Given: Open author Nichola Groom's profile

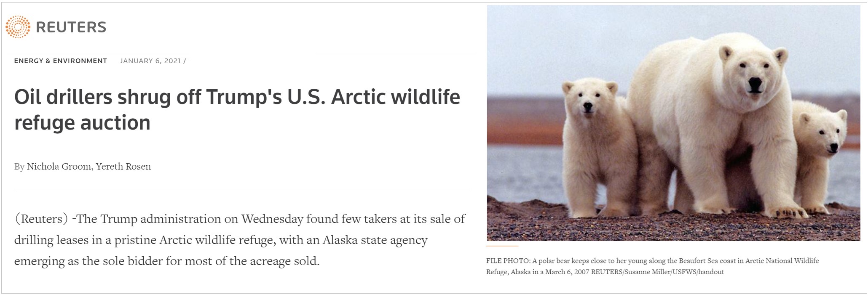Looking at the screenshot, I should pos(59,167).
